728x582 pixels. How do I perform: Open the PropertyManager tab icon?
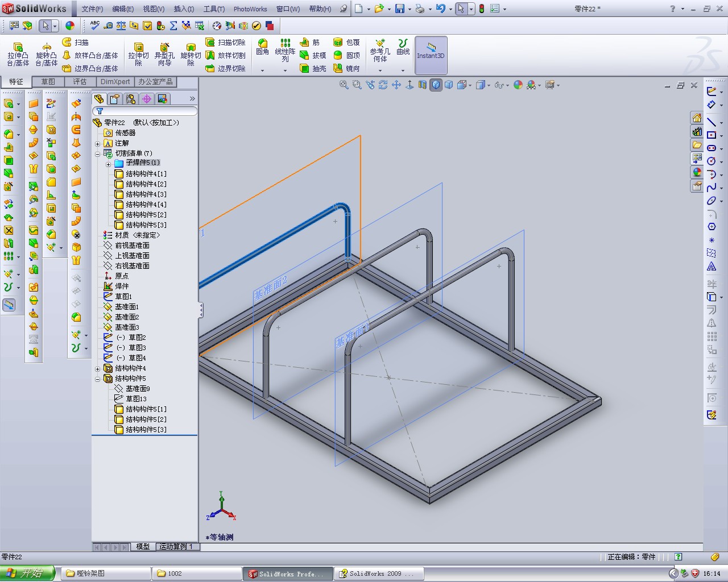[x=114, y=99]
